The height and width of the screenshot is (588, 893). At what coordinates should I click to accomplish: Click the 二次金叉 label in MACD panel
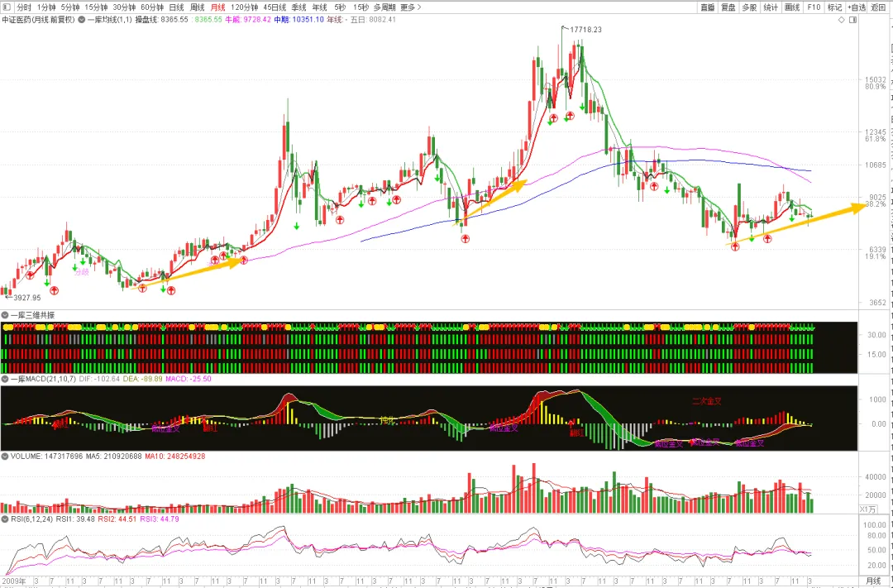(707, 401)
